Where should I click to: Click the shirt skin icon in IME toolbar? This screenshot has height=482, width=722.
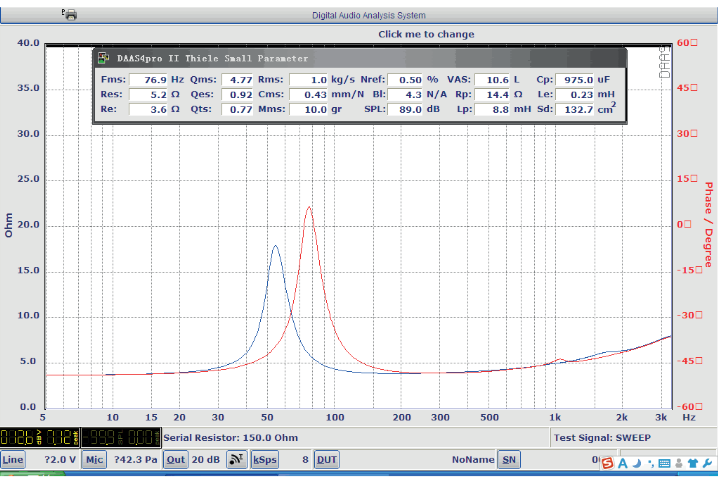coord(693,463)
